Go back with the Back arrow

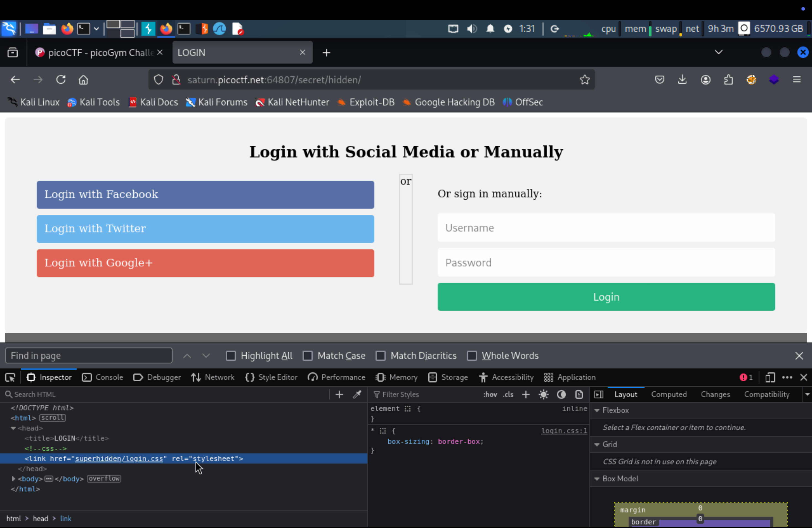(15, 80)
